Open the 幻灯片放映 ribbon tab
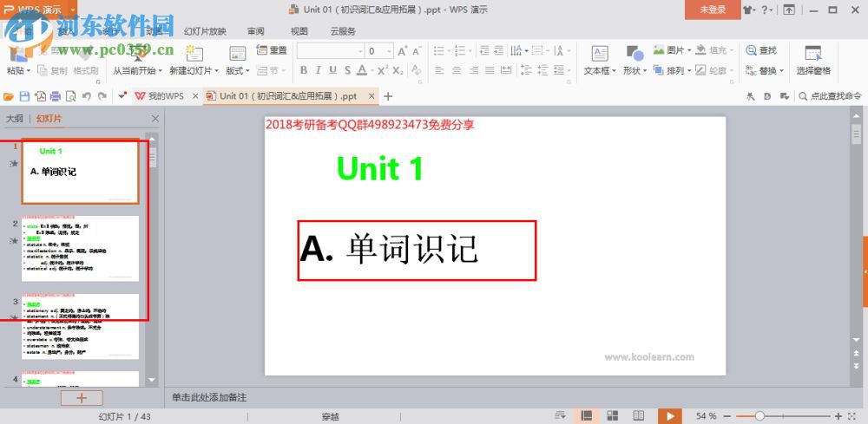868x424 pixels. [x=205, y=31]
